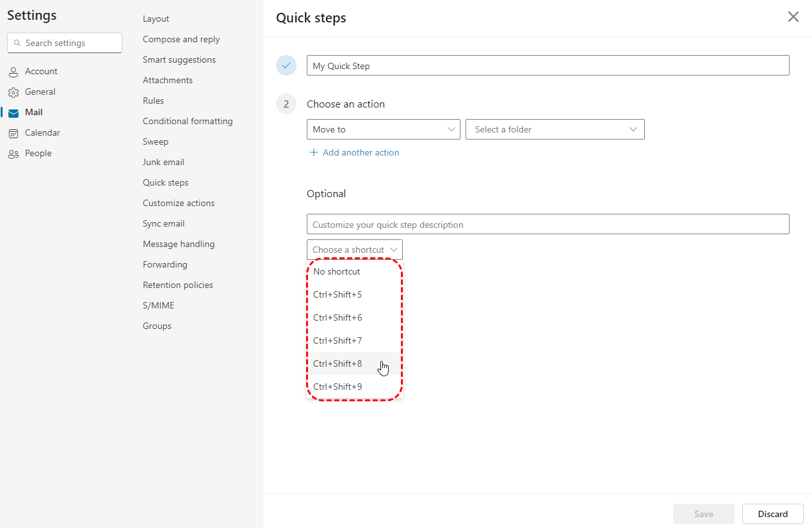Click the plus icon beside Add another action
Screen dimensions: 812x528
[x=314, y=152]
